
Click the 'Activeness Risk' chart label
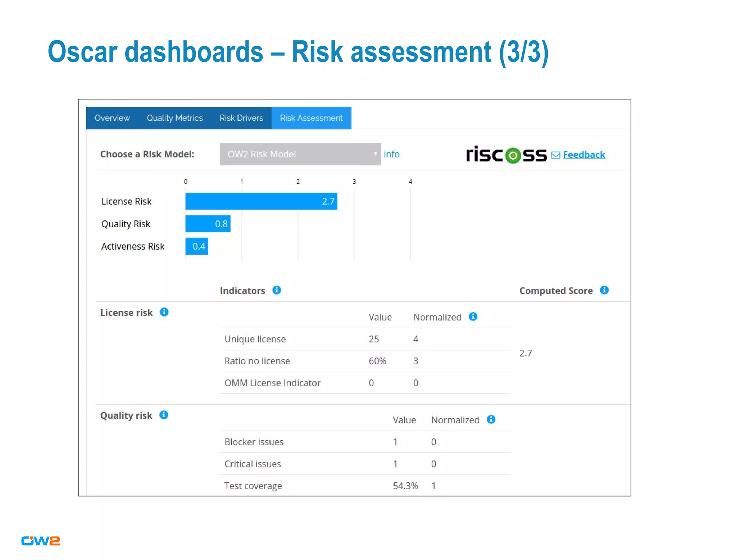point(133,247)
